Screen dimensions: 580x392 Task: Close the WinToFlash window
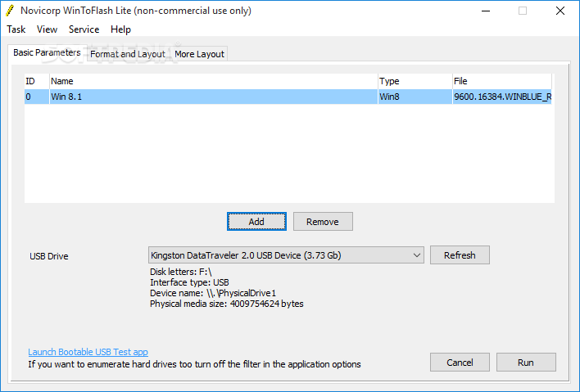(x=560, y=11)
